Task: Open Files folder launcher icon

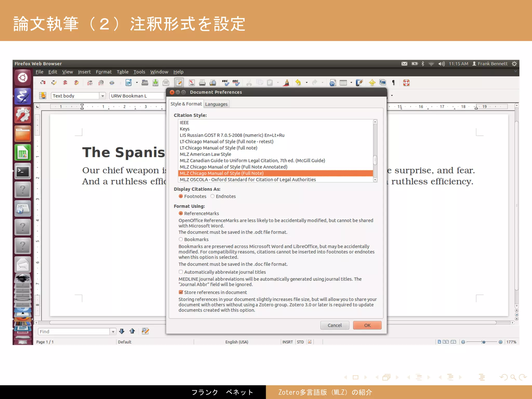Action: [23, 134]
